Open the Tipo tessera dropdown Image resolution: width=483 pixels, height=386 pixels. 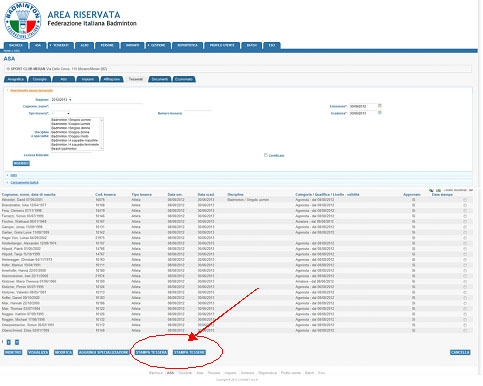tap(61, 113)
